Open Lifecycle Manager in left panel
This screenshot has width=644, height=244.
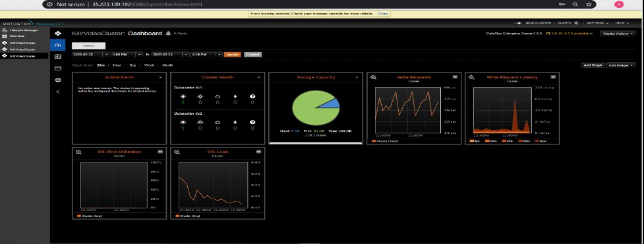[x=24, y=30]
